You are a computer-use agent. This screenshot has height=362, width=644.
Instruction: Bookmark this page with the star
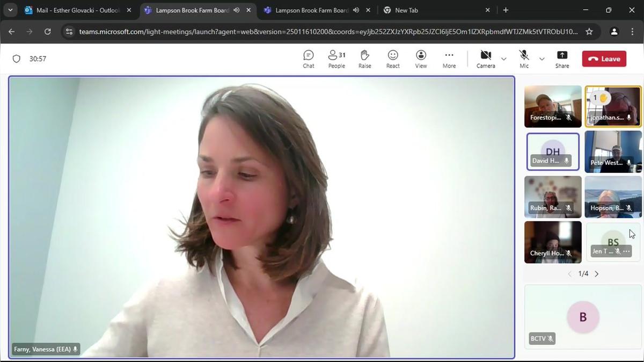(x=589, y=32)
